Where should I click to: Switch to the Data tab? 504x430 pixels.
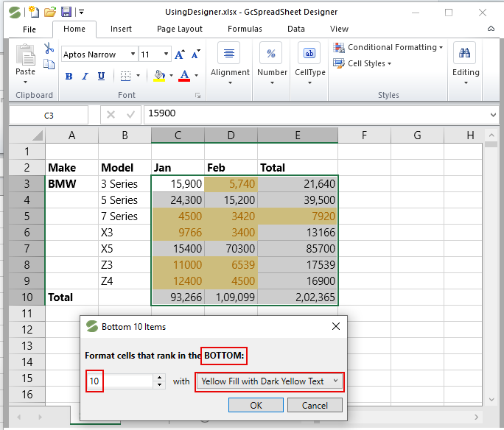pyautogui.click(x=295, y=29)
